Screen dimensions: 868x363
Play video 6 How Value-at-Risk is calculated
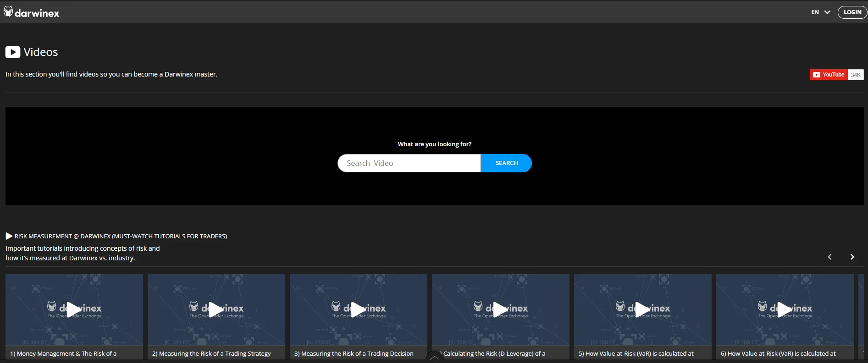pos(785,310)
